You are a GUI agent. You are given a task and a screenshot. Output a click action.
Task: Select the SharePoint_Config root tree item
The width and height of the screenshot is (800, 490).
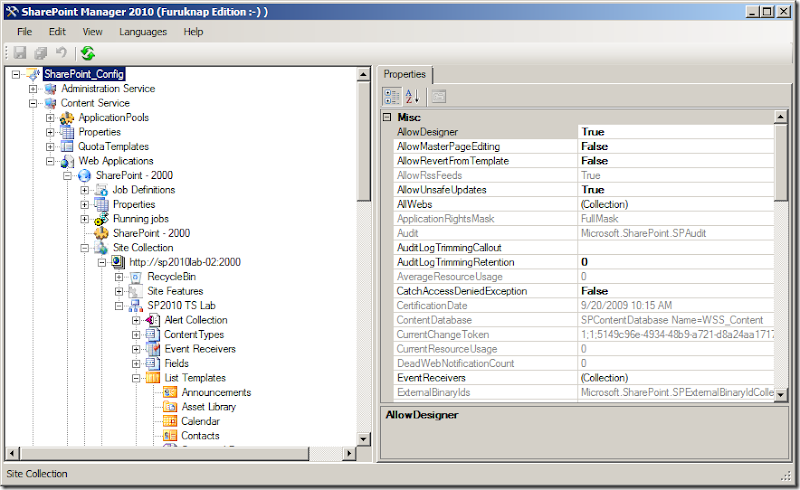click(84, 75)
